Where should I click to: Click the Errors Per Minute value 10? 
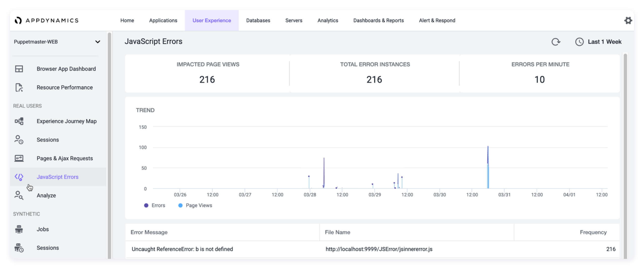pyautogui.click(x=539, y=79)
